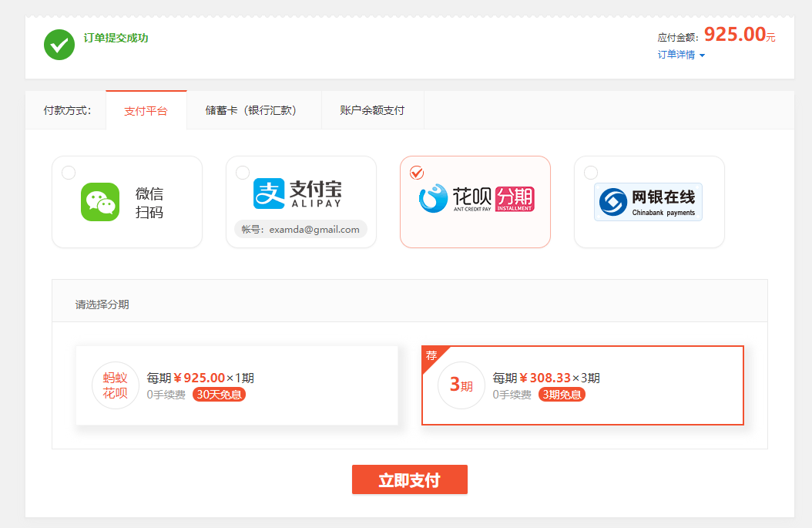
Task: Open the 储蓄卡（银行汇款）tab
Action: click(251, 110)
